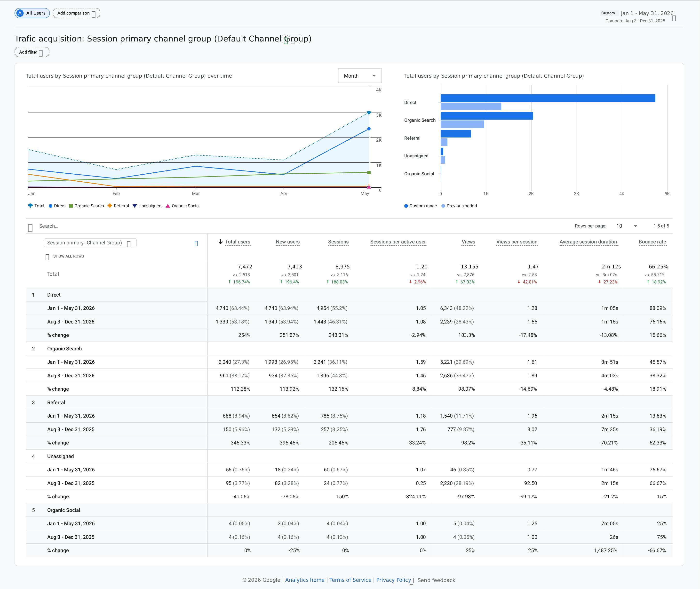The height and width of the screenshot is (589, 700).
Task: Toggle the Referral series in the legend
Action: coord(118,206)
